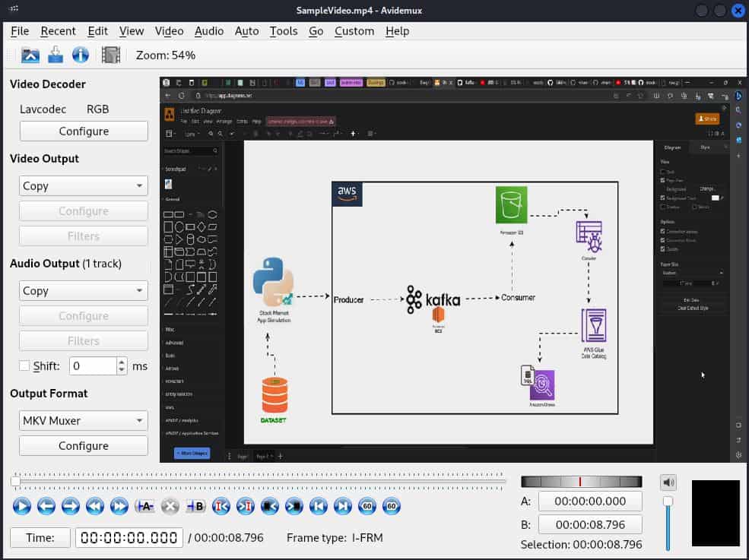The image size is (749, 560).
Task: Click the red-I right-arrow navigation button
Action: click(x=246, y=506)
